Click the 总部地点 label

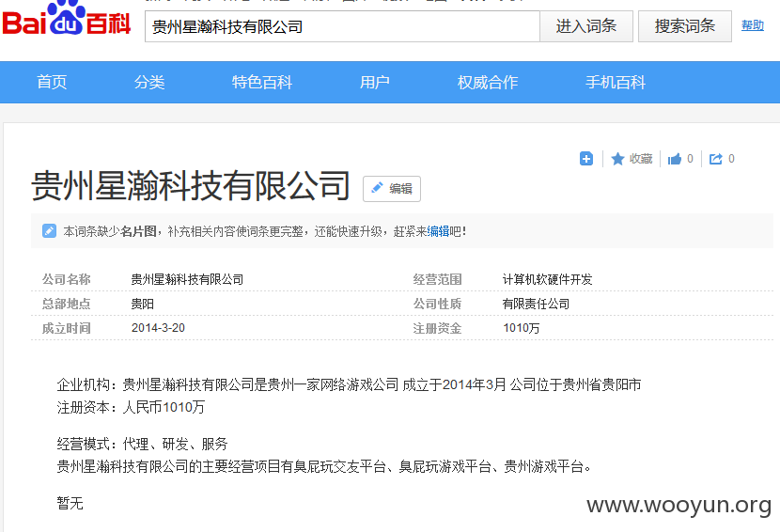point(66,304)
